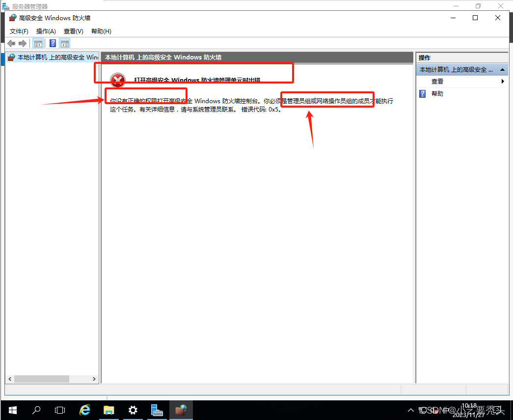513x420 pixels.
Task: Open the Windows Start button
Action: coord(12,410)
